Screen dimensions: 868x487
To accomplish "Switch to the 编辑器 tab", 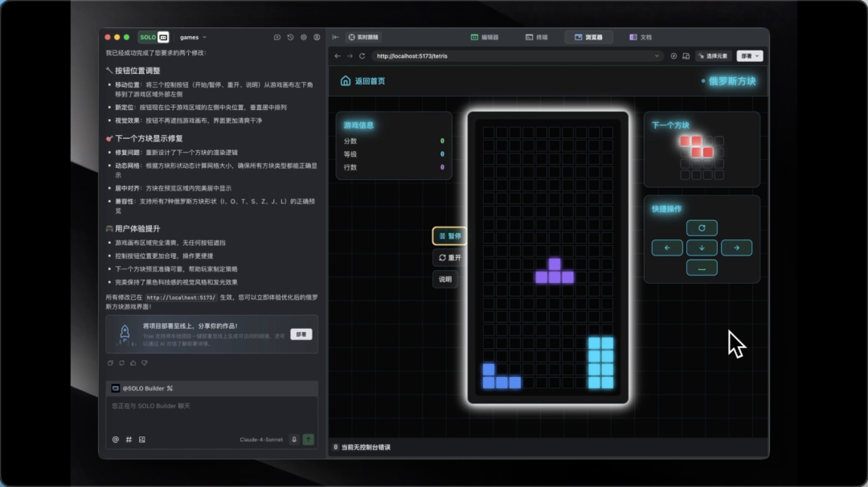I will (485, 37).
